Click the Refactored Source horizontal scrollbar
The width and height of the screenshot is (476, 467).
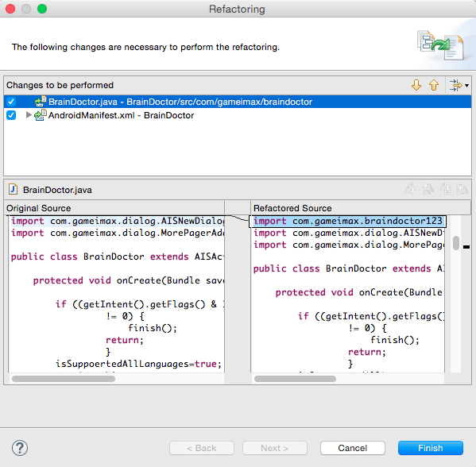[x=295, y=379]
